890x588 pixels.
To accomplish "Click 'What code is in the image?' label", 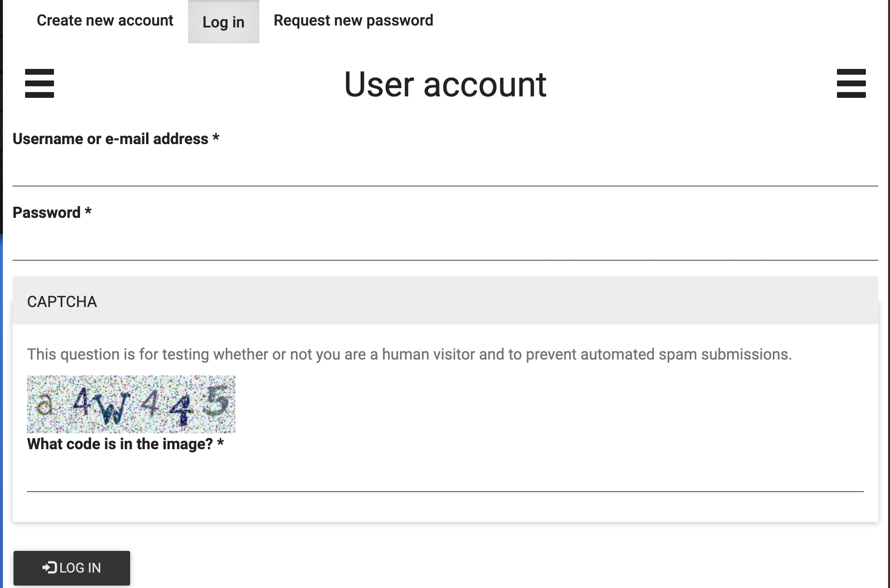I will point(120,444).
